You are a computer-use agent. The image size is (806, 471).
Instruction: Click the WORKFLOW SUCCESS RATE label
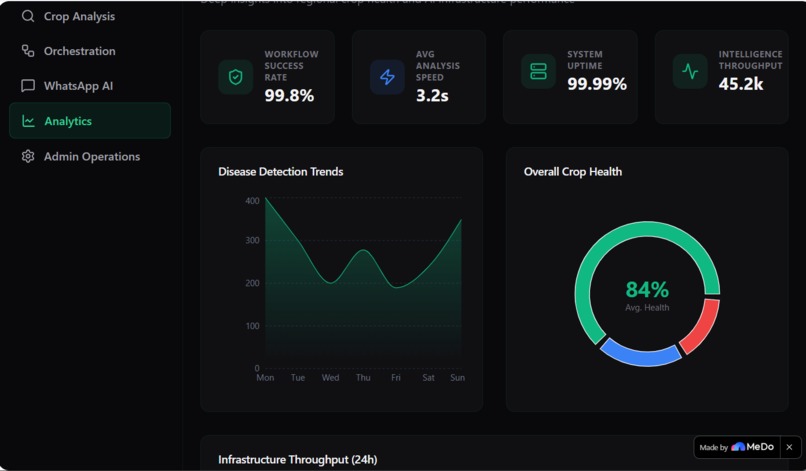tap(291, 66)
